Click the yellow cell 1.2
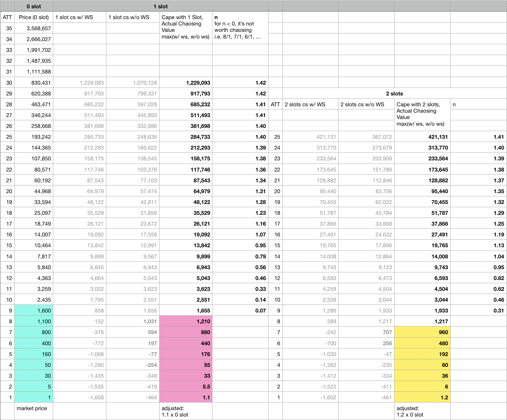 [422, 397]
